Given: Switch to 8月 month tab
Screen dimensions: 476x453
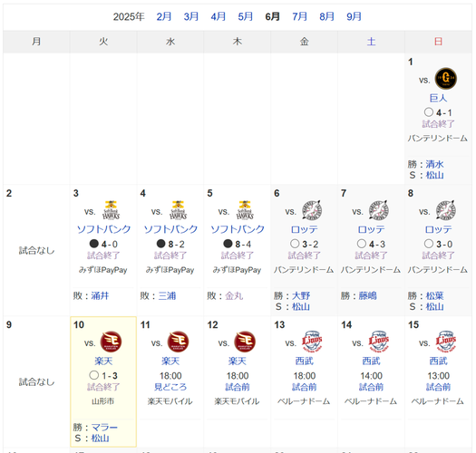Looking at the screenshot, I should point(326,16).
